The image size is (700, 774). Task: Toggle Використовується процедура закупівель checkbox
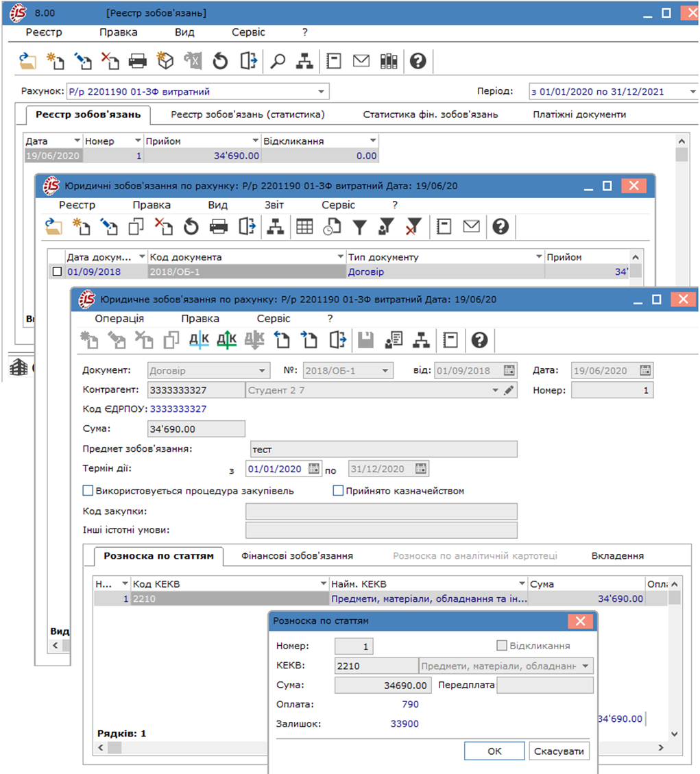point(88,491)
